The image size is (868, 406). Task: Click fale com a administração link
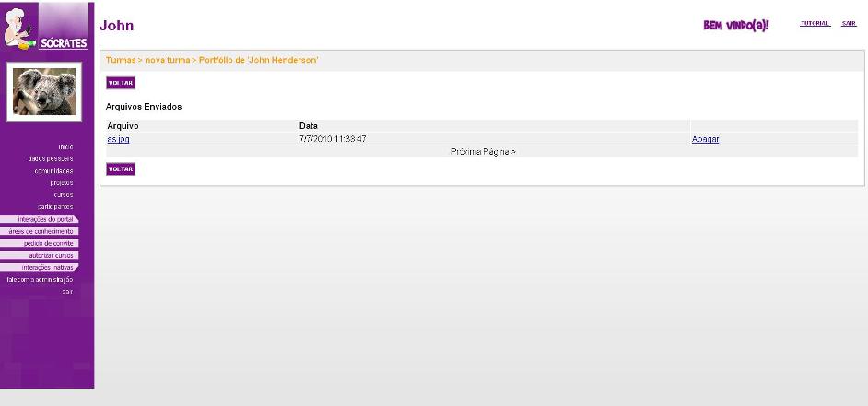click(x=40, y=280)
